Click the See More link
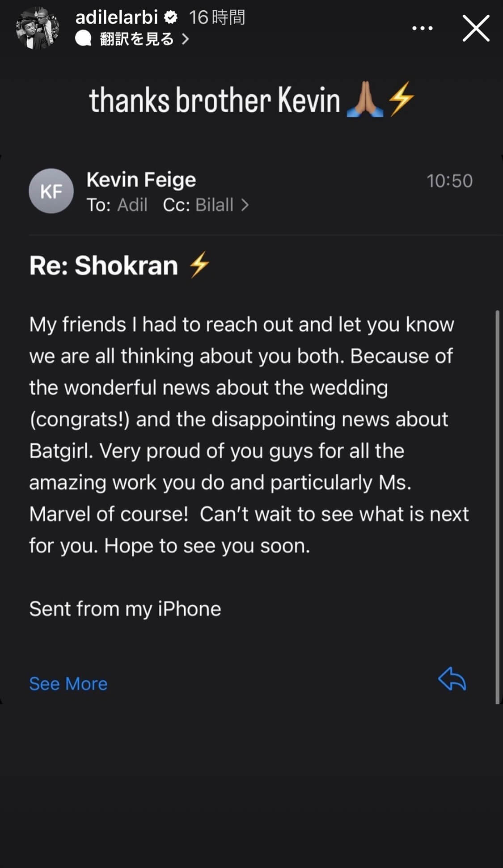 coord(68,684)
